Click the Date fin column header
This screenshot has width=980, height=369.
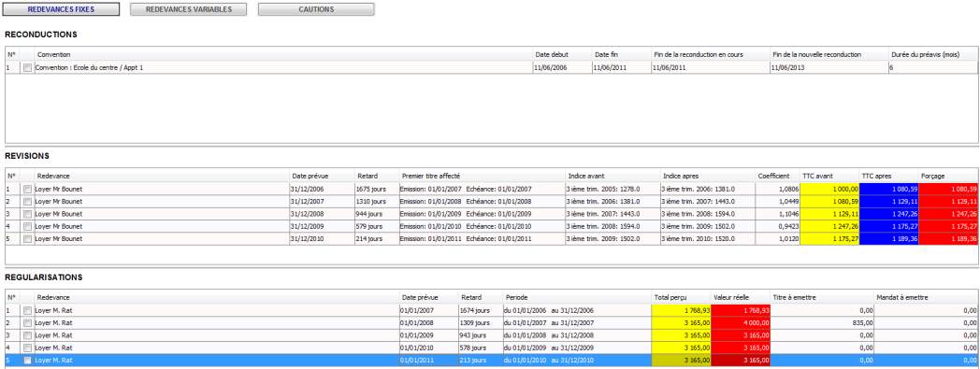point(621,55)
